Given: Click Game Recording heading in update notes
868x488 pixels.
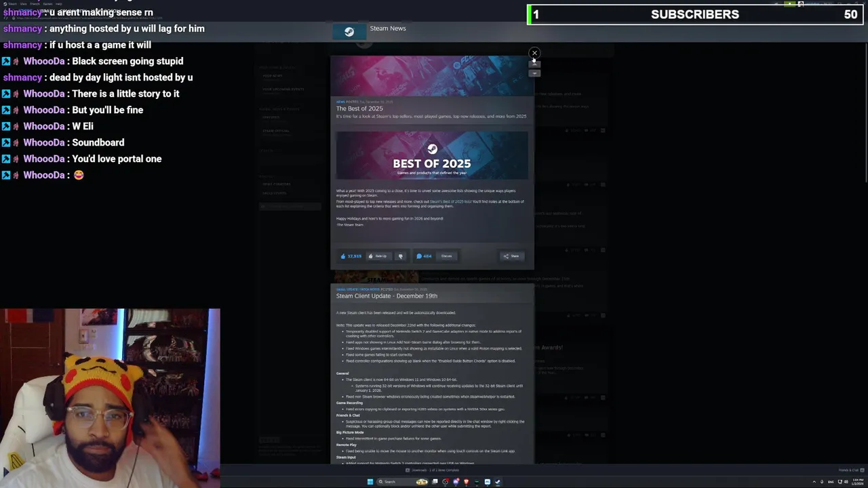Looking at the screenshot, I should (349, 403).
